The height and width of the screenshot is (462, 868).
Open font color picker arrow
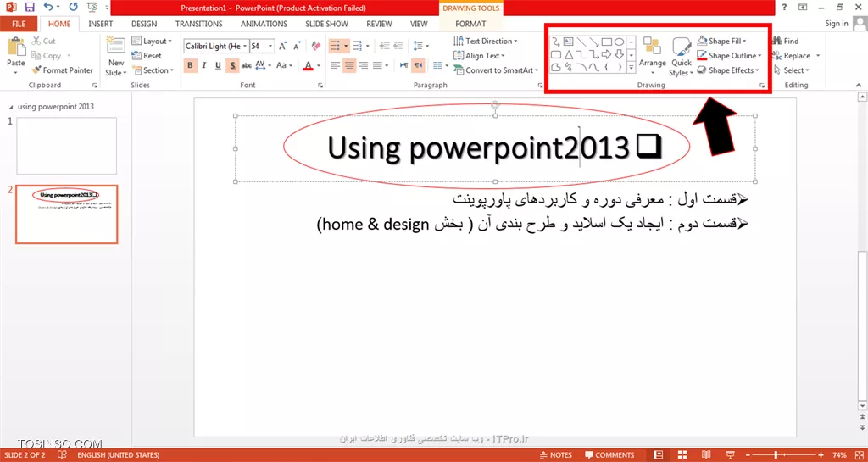(319, 65)
